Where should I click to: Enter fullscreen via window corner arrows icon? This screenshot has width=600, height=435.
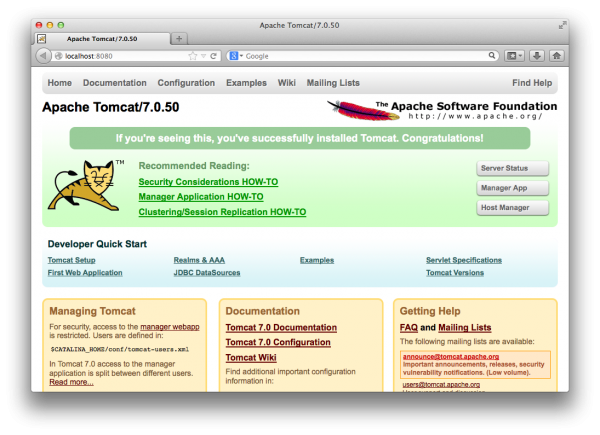(x=562, y=25)
